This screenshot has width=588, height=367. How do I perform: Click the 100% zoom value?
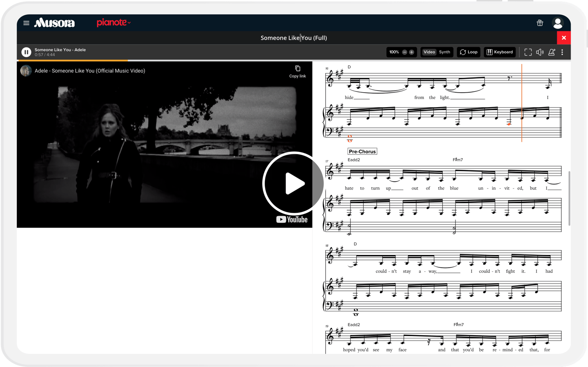(x=394, y=52)
